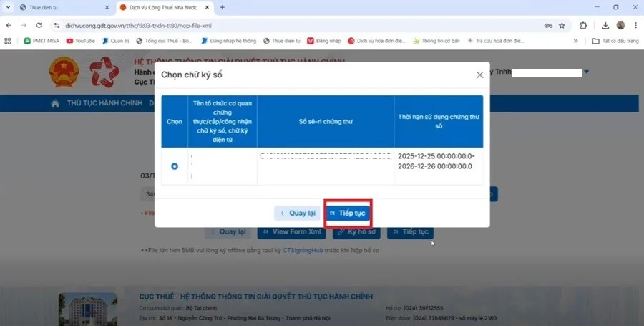The width and height of the screenshot is (644, 326).
Task: Select the digital certificate radio button
Action: [175, 166]
